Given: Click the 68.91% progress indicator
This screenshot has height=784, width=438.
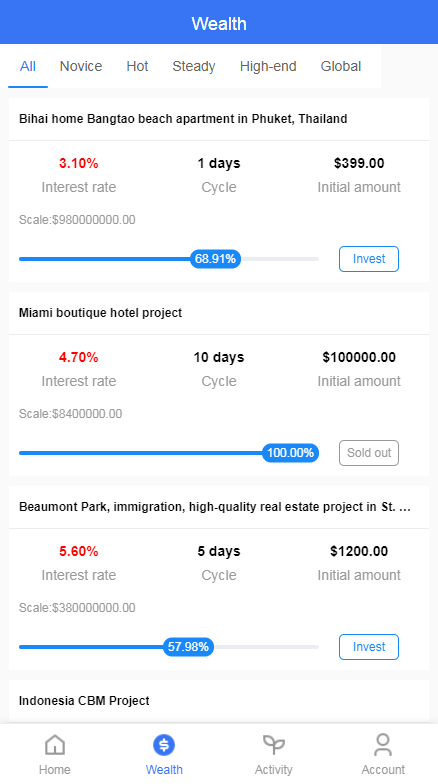Looking at the screenshot, I should [x=216, y=259].
